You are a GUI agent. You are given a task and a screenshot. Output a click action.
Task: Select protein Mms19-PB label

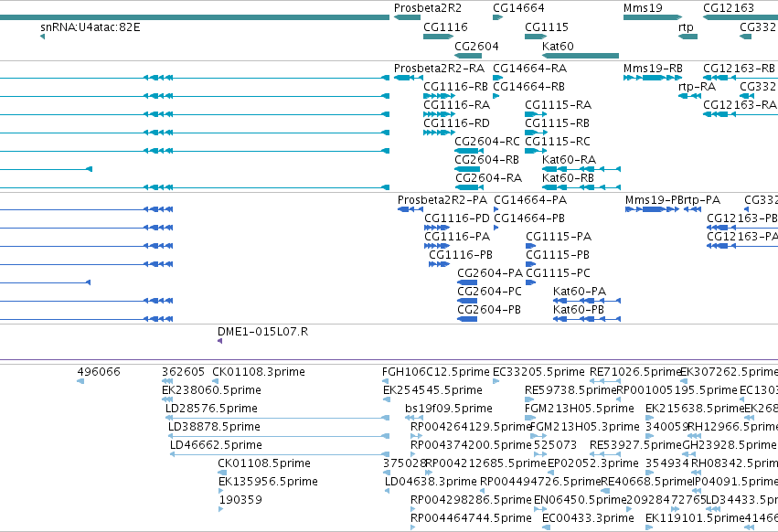pos(654,200)
